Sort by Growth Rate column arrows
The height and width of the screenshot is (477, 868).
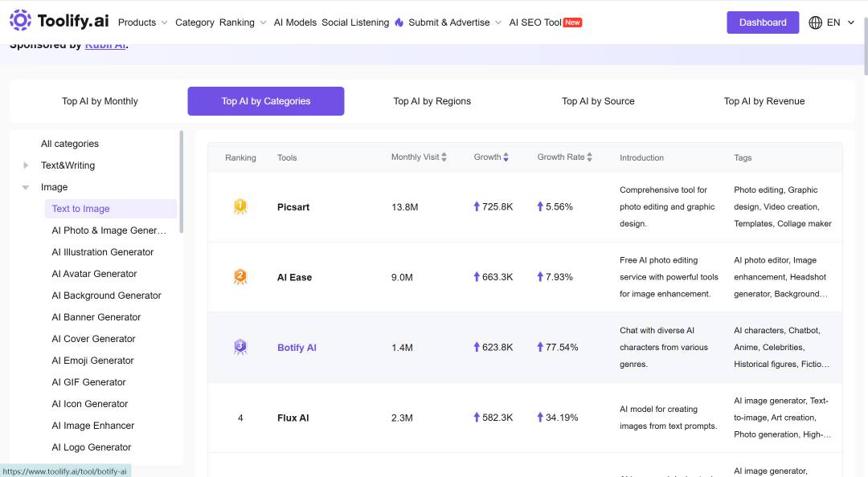click(590, 157)
